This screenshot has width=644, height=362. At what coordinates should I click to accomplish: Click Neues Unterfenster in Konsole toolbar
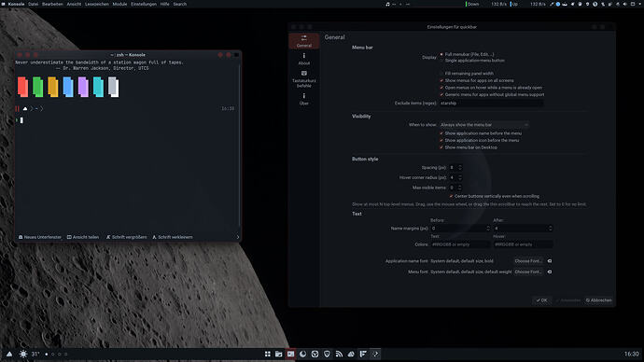40,237
